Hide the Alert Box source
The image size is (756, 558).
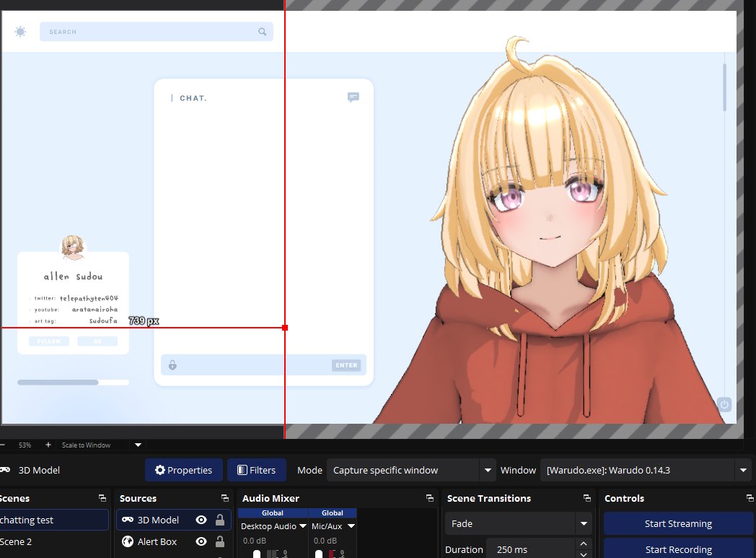click(201, 541)
